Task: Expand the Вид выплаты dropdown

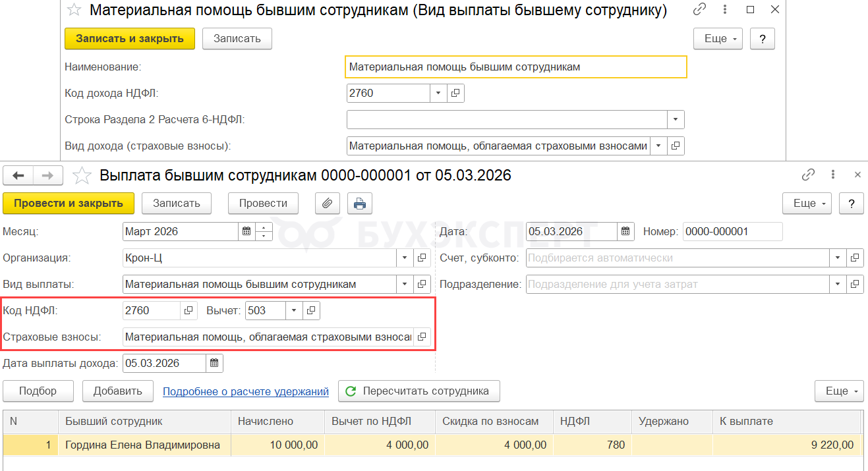Action: 405,284
